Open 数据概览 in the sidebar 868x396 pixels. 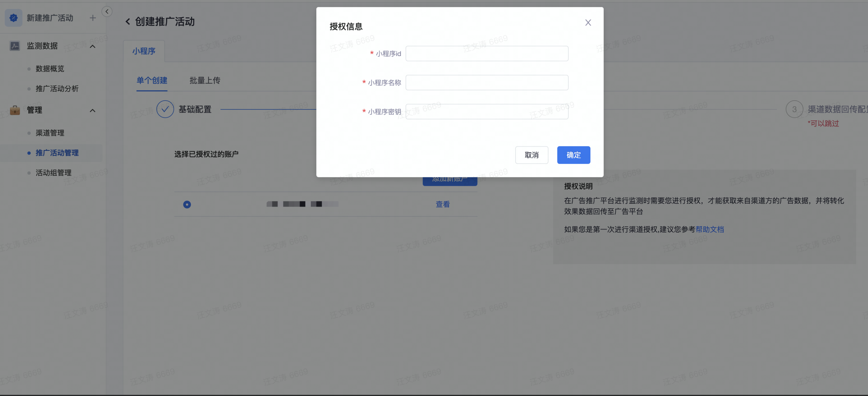(50, 68)
